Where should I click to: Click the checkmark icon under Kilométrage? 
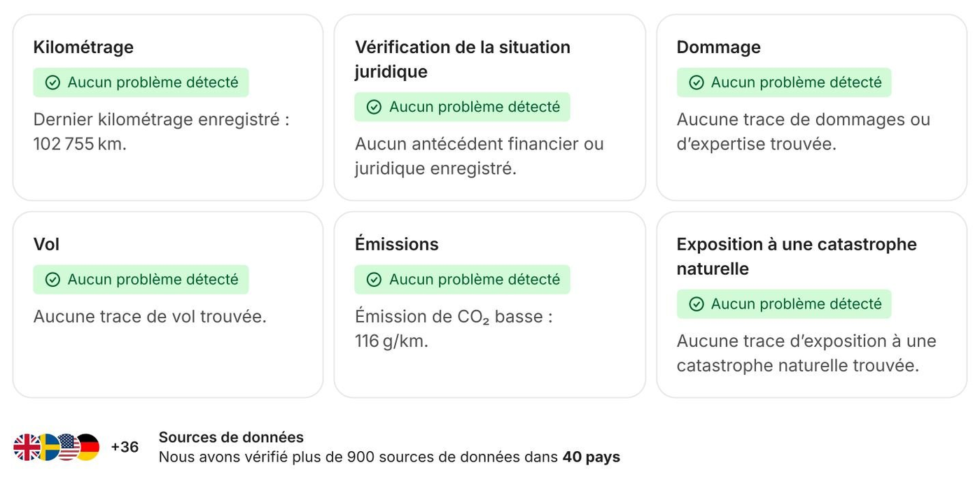coord(52,83)
